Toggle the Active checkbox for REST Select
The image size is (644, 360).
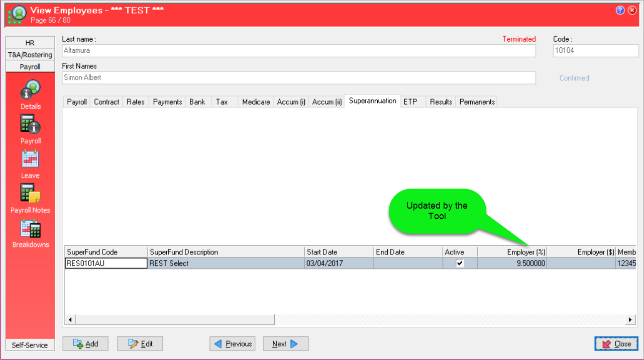click(460, 263)
